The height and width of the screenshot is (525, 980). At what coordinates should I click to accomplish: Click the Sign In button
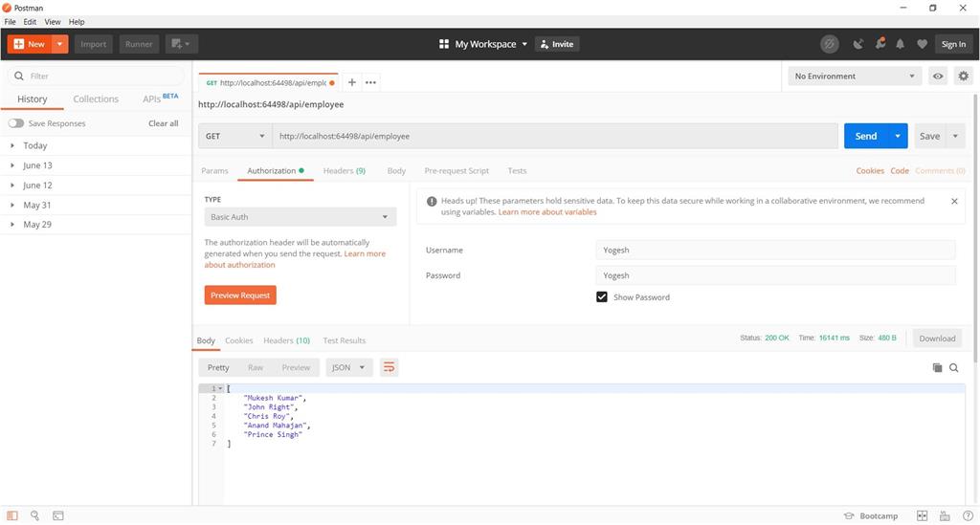pos(953,44)
